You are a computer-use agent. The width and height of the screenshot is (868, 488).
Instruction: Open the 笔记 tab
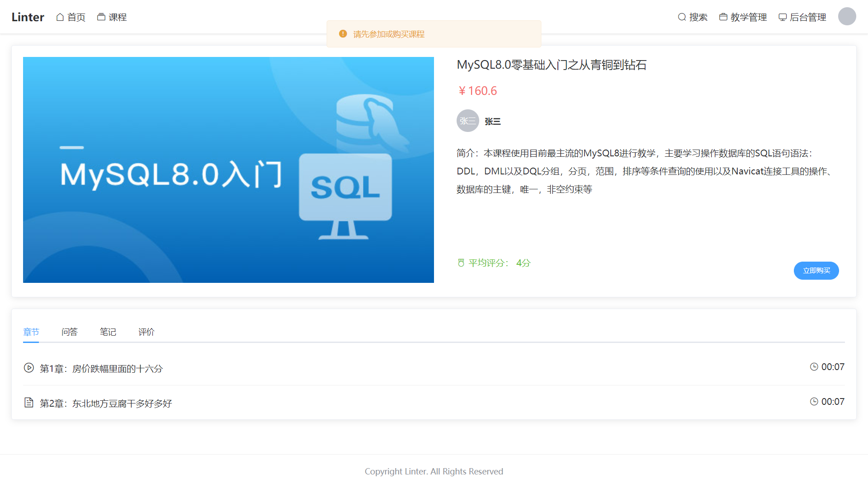pos(108,332)
